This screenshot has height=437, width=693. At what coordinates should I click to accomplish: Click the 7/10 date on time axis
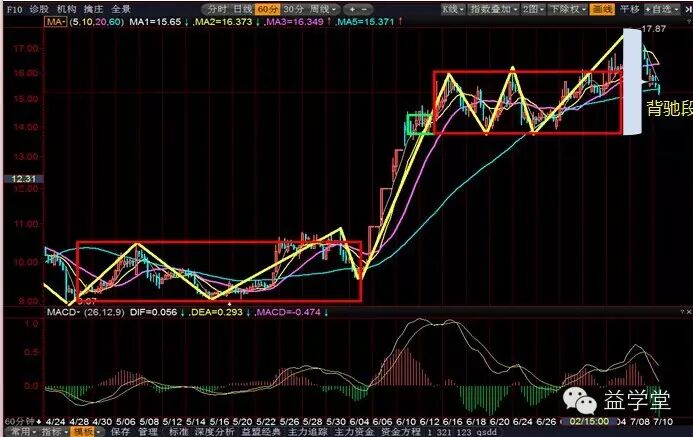click(x=663, y=422)
